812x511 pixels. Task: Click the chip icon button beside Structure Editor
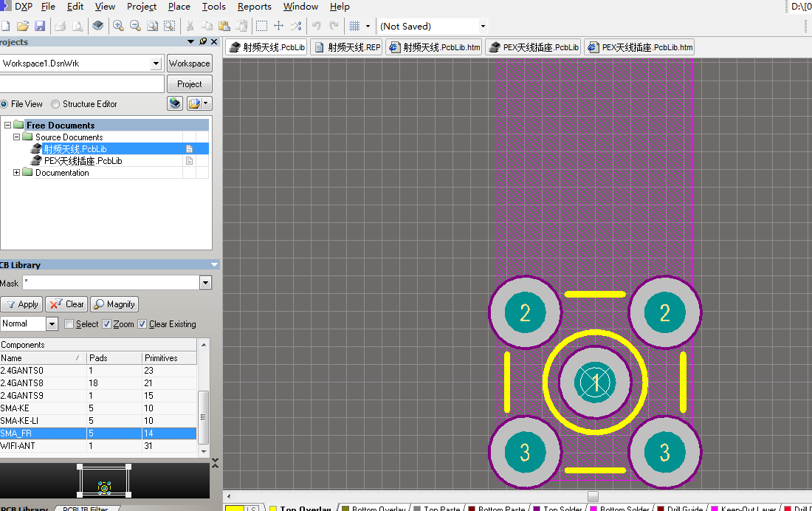click(175, 103)
